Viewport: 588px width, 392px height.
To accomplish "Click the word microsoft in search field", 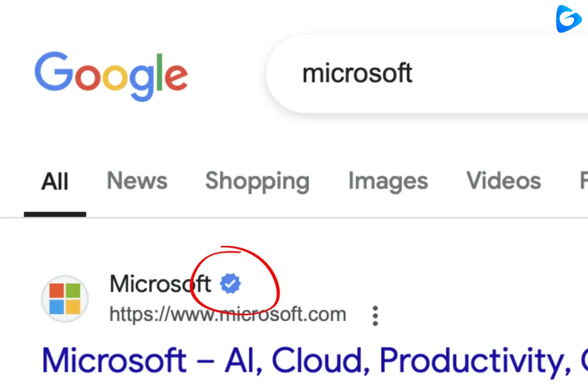I will [x=357, y=73].
